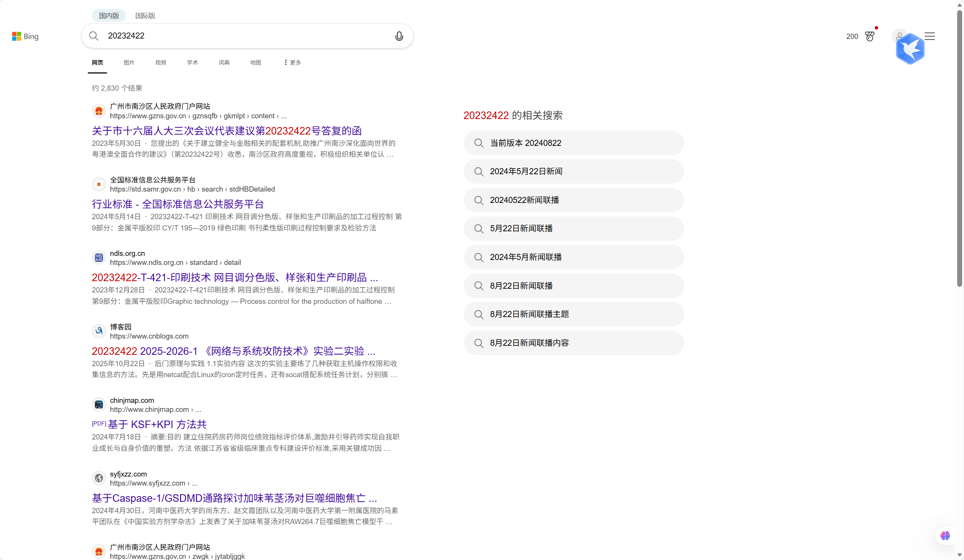
Task: Click the blue bird floating assistant icon
Action: tap(910, 49)
